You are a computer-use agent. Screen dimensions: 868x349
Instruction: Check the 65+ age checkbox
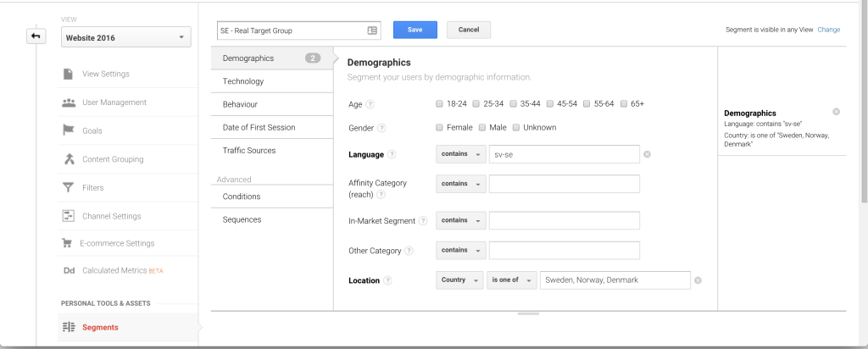click(x=624, y=103)
